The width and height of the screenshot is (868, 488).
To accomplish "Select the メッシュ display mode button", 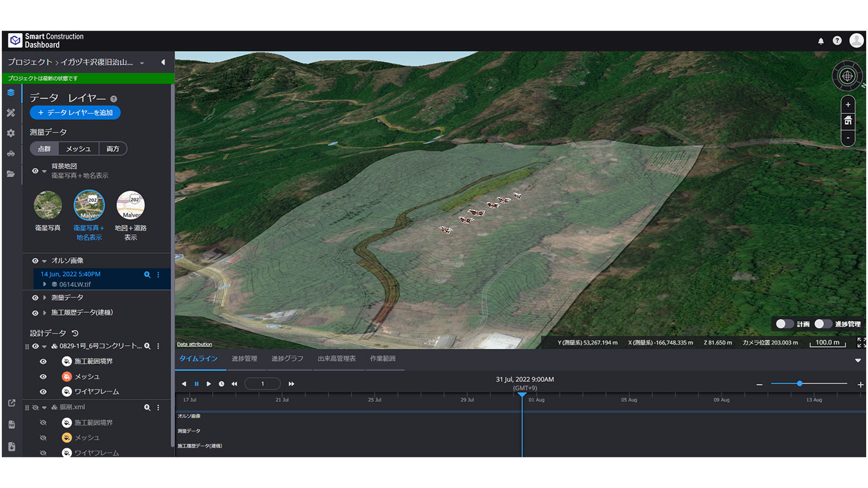I will coord(78,149).
